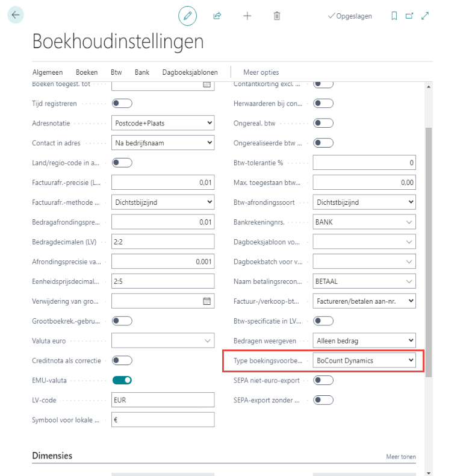Click the trash delete icon
The image size is (463, 476).
[x=277, y=16]
